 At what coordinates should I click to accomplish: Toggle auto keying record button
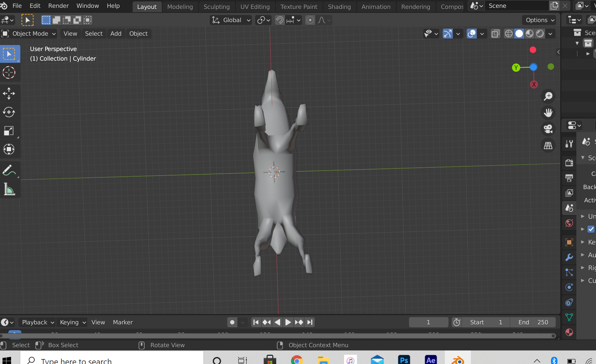tap(232, 322)
